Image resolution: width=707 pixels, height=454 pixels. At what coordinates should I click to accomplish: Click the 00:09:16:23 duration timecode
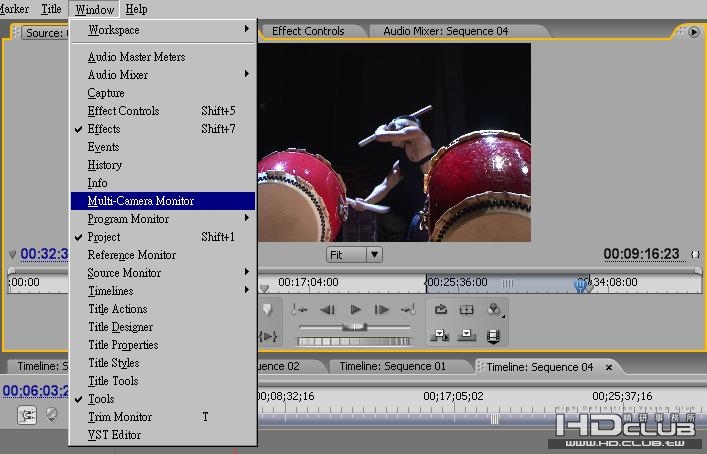pos(641,254)
